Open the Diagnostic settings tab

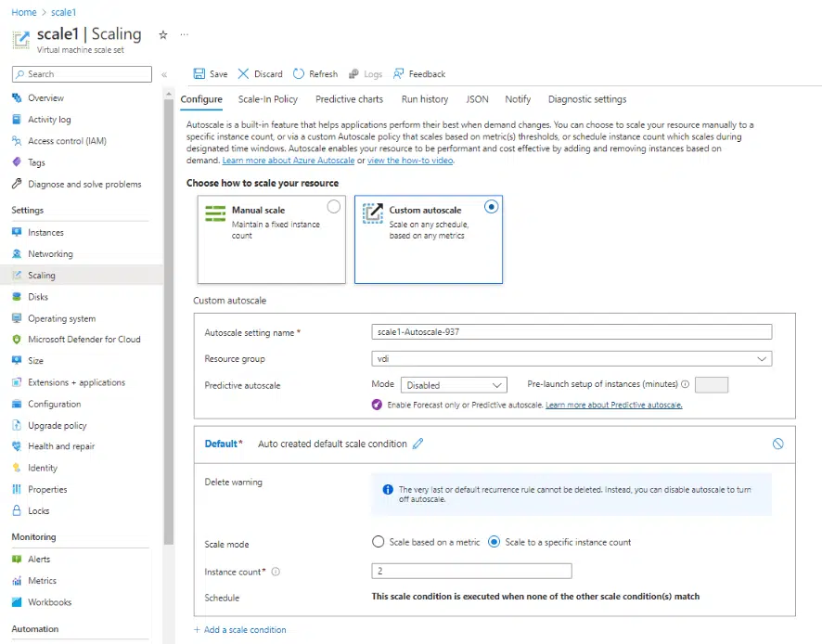[587, 99]
